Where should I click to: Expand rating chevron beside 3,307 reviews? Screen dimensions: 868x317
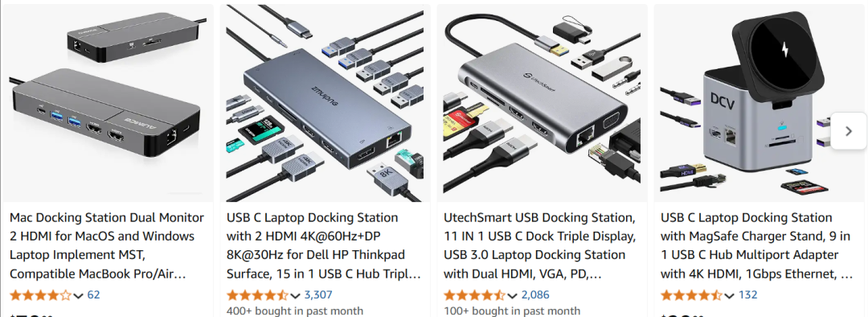295,295
